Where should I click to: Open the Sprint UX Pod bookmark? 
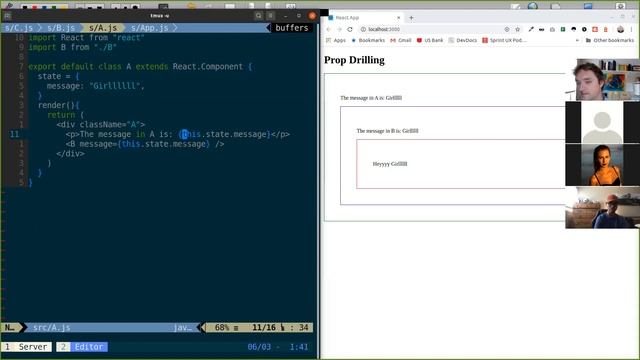point(504,40)
